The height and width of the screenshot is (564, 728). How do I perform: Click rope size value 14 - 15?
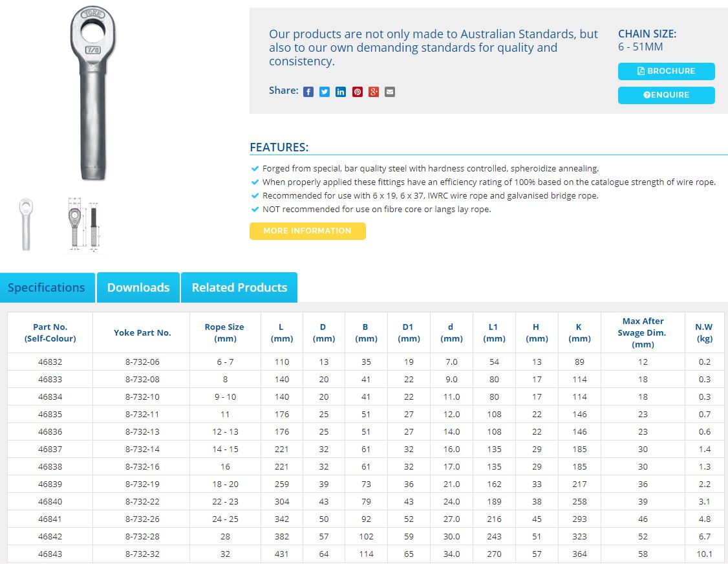tap(225, 450)
